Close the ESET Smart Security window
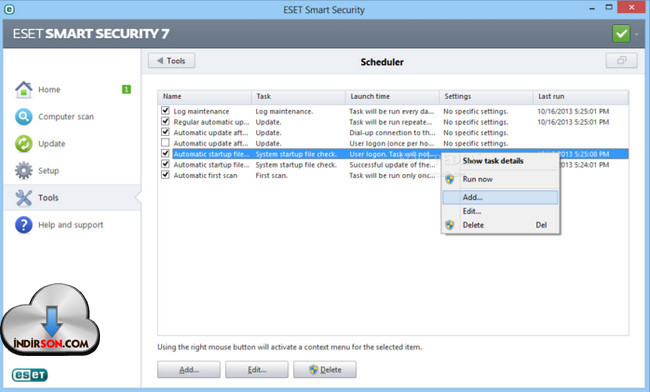 (x=632, y=7)
